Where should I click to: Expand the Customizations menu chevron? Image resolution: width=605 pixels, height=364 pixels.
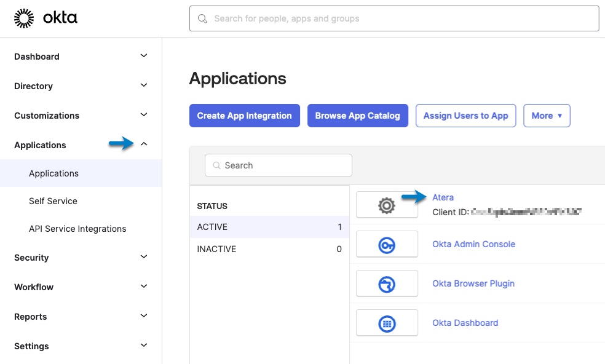[144, 115]
